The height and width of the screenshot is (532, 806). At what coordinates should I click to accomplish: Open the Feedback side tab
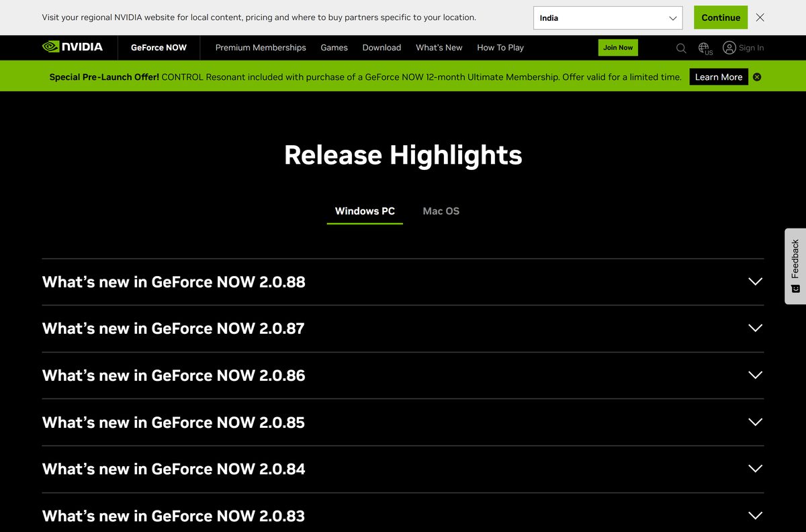pos(795,266)
